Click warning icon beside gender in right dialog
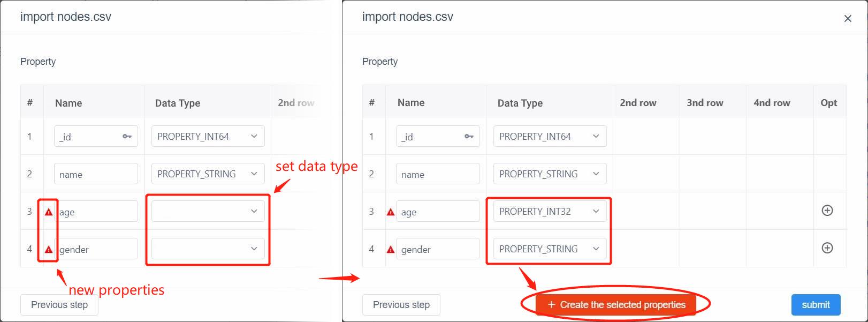 [391, 250]
